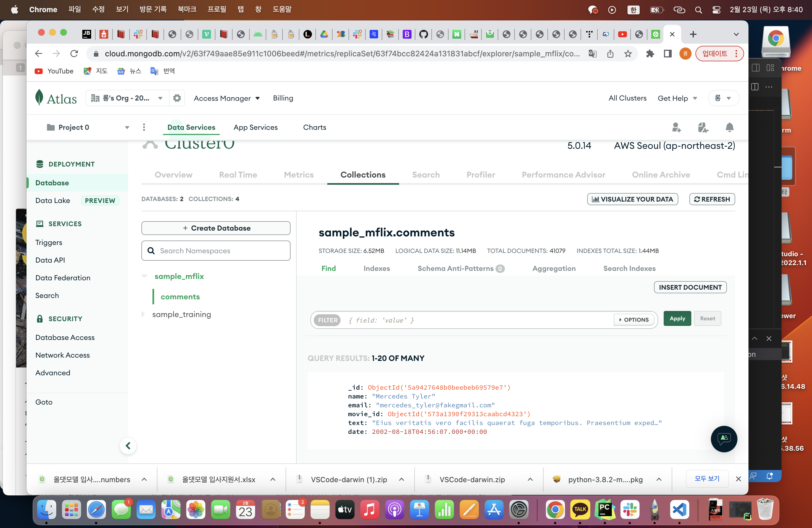Expand the filter OPTIONS toggle

(634, 320)
